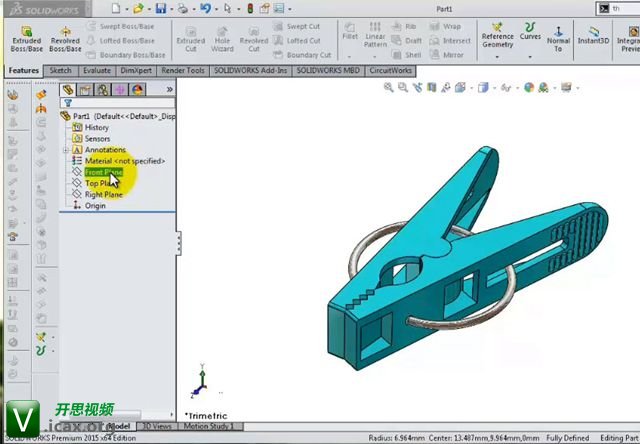Click the Undo icon

click(205, 8)
